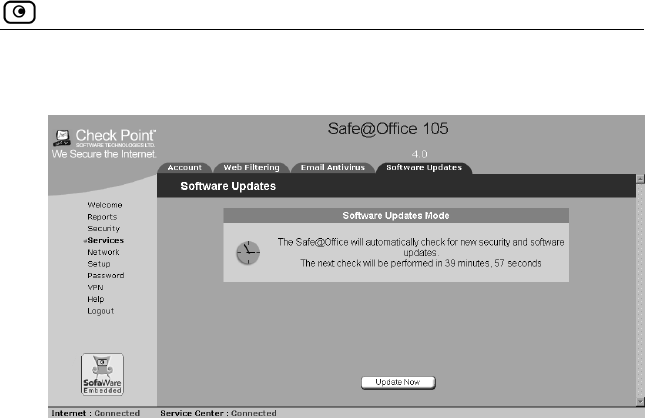Click the scrollbar up arrow

[640, 179]
